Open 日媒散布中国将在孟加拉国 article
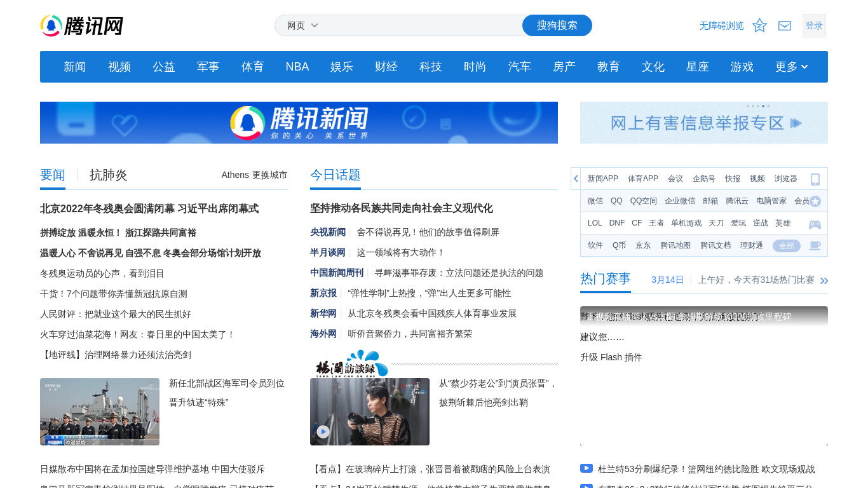868x488 pixels. (x=153, y=469)
